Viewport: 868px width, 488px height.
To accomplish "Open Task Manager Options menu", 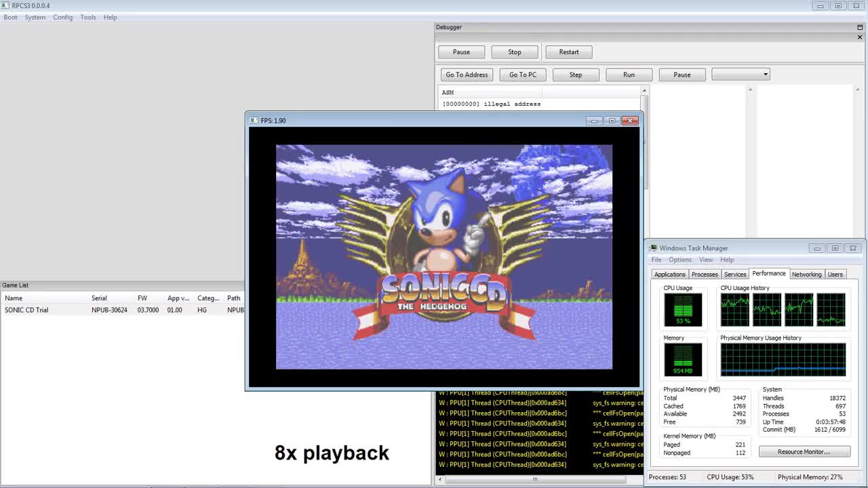I will (x=680, y=260).
